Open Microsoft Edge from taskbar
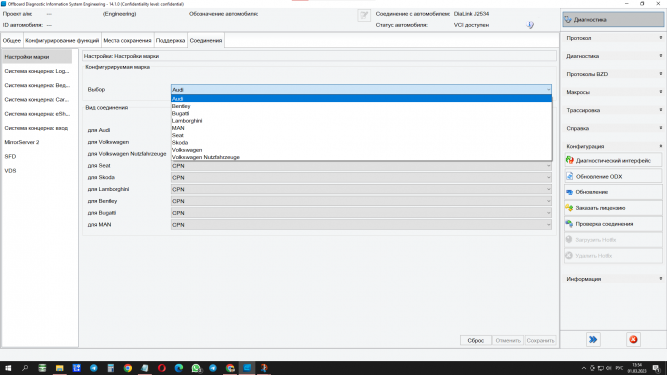 (179, 368)
